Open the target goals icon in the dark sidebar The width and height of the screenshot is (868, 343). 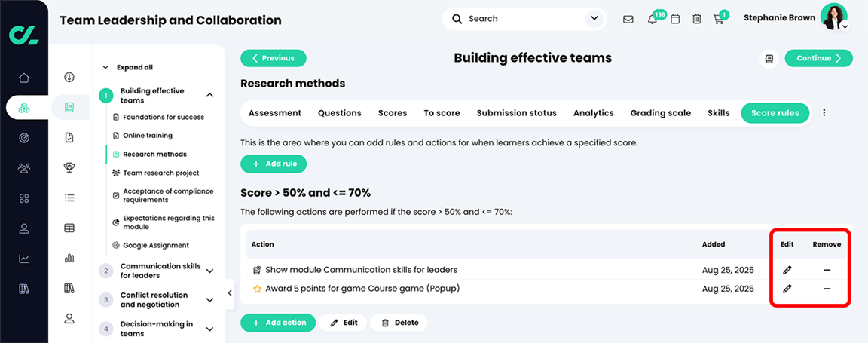[24, 137]
